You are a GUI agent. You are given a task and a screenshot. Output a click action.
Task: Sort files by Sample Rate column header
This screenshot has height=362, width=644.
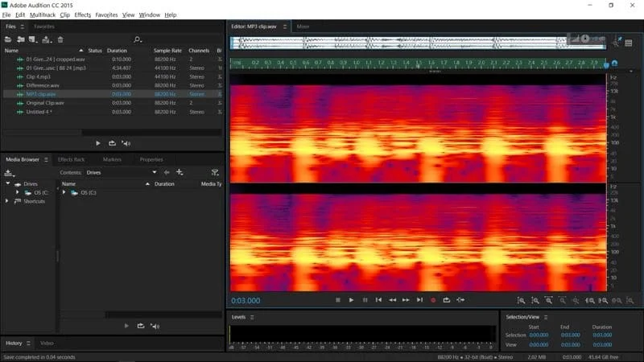(x=167, y=51)
